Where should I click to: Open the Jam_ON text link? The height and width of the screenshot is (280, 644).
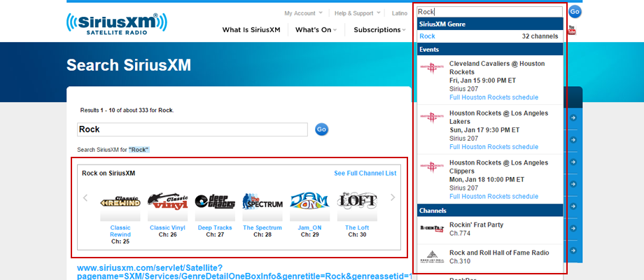tap(309, 227)
